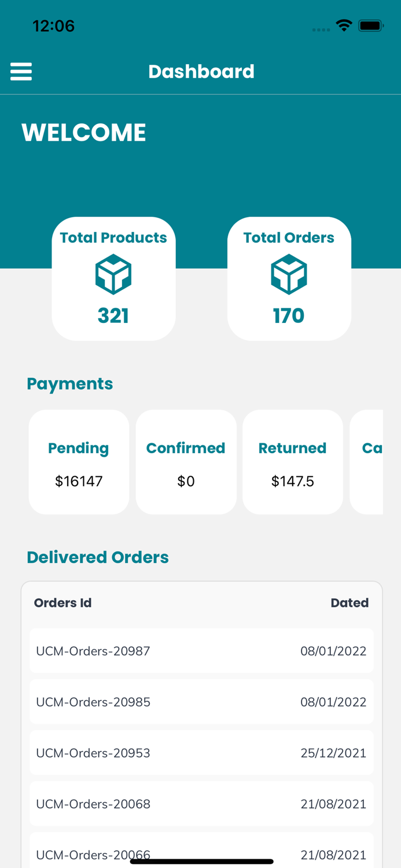This screenshot has width=401, height=868.
Task: Tap the partially visible fourth payments card
Action: (368, 462)
